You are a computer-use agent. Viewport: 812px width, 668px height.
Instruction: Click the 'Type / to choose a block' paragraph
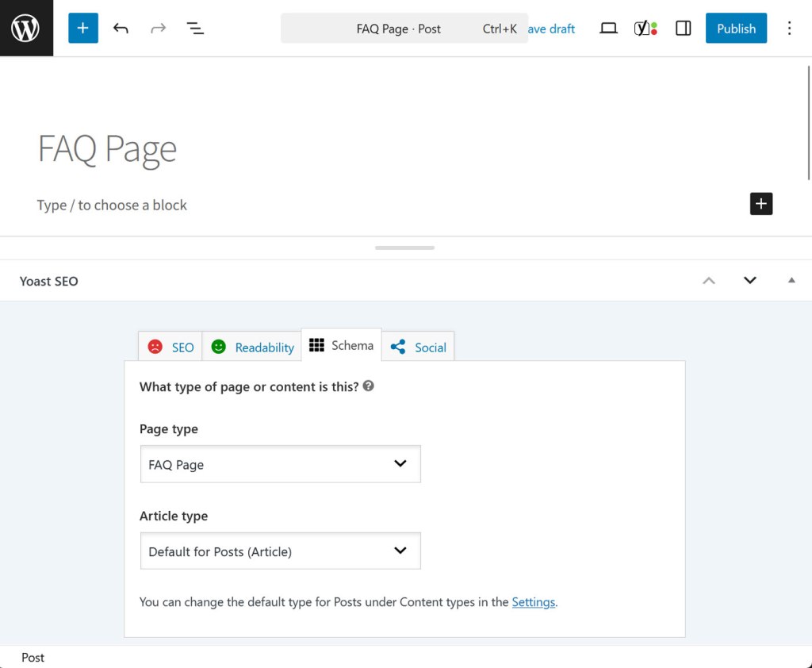click(112, 205)
